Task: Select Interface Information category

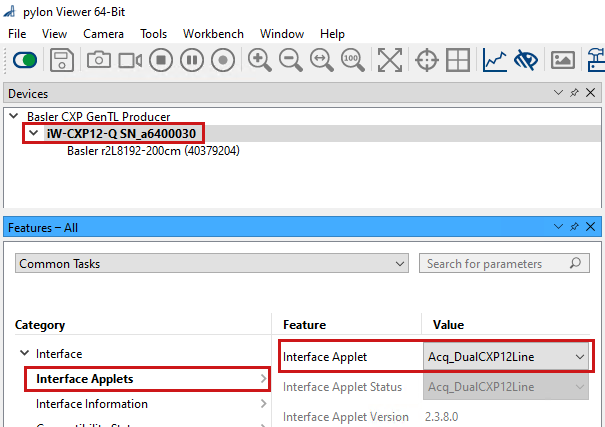Action: pos(92,404)
